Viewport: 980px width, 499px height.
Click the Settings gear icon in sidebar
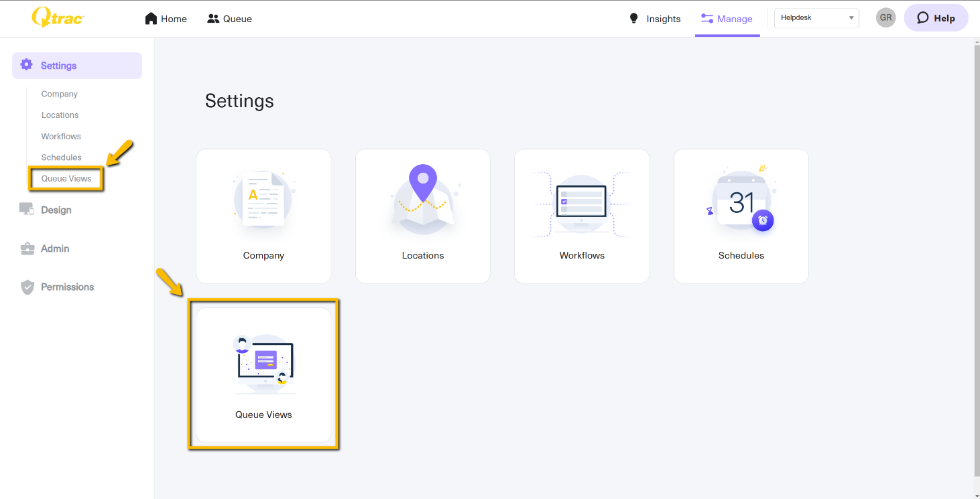click(x=26, y=65)
